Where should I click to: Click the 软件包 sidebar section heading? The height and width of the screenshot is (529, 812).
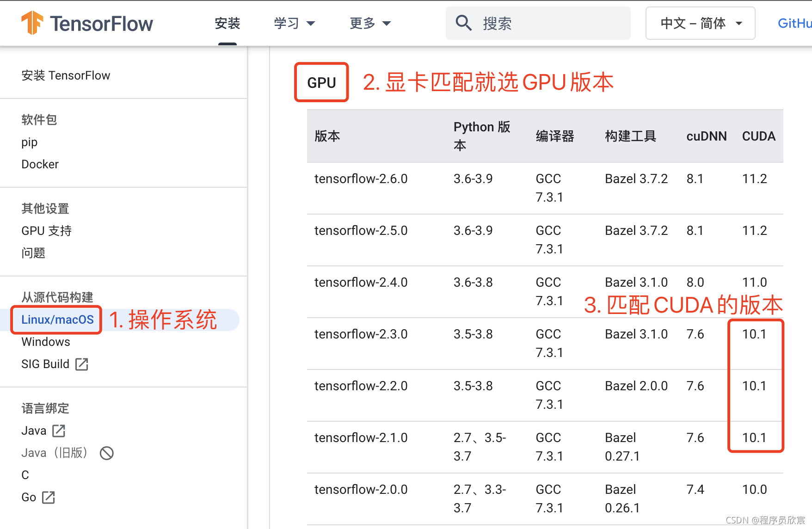(39, 120)
